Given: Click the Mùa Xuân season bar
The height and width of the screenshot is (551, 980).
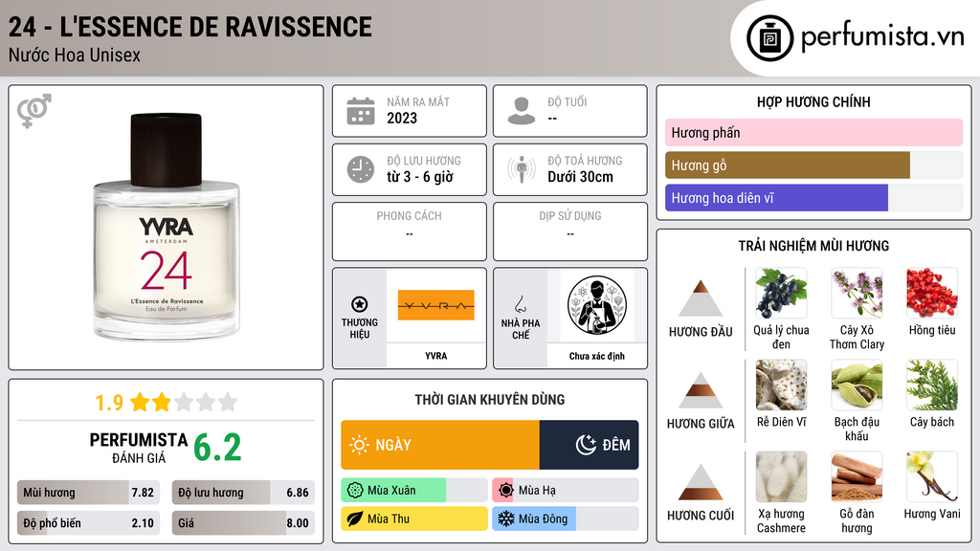Looking at the screenshot, I should [414, 491].
